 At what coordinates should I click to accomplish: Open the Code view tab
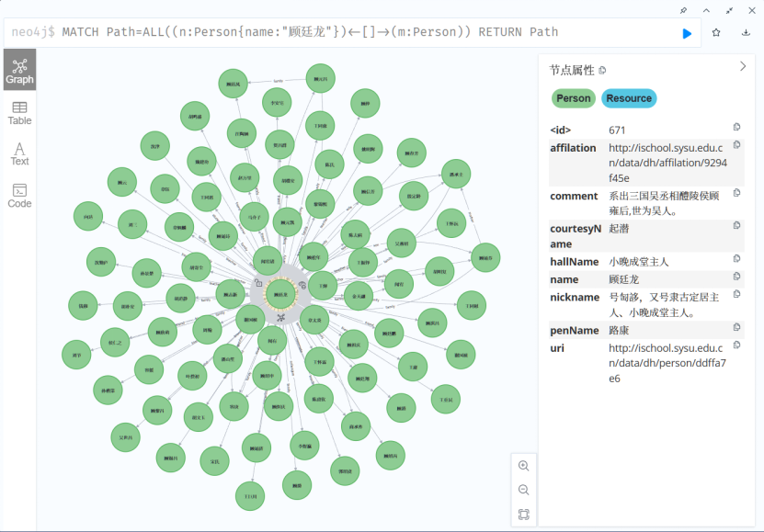pos(19,195)
